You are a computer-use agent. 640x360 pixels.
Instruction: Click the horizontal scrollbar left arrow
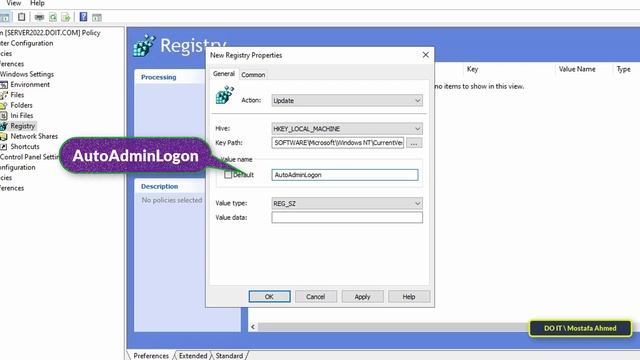pyautogui.click(x=253, y=327)
